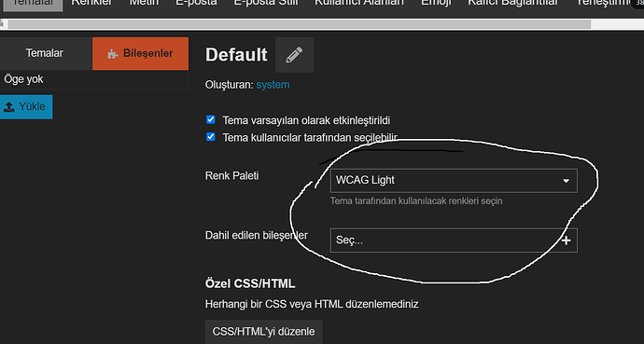Screen dimensions: 644x344
Task: Uncheck Tema varsayılan olarak etkinleştirildi
Action: (x=210, y=119)
